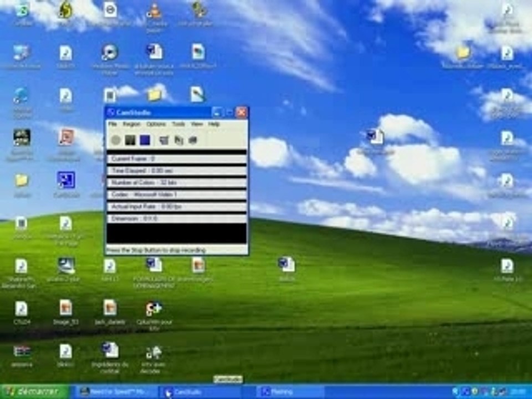Click the fifth CamStudio toolbar icon next to the last one

click(178, 140)
